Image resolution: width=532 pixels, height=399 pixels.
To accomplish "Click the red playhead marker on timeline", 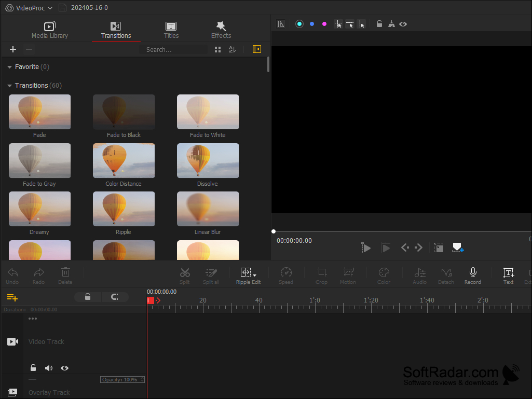I will click(x=151, y=300).
